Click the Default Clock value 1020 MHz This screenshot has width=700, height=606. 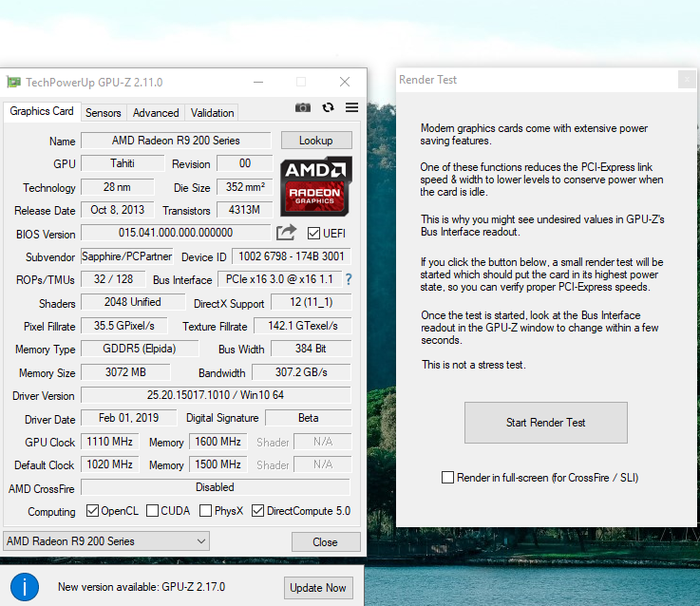(x=110, y=464)
